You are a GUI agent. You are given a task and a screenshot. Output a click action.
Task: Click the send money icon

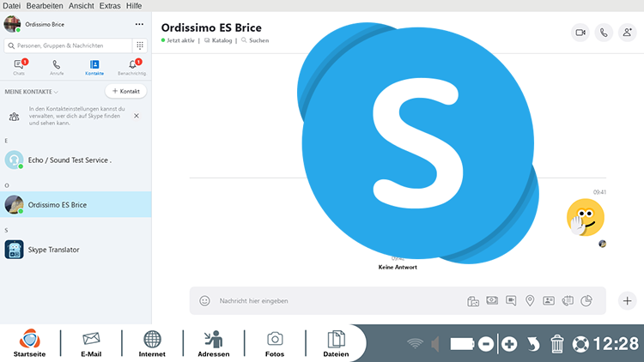click(x=492, y=300)
